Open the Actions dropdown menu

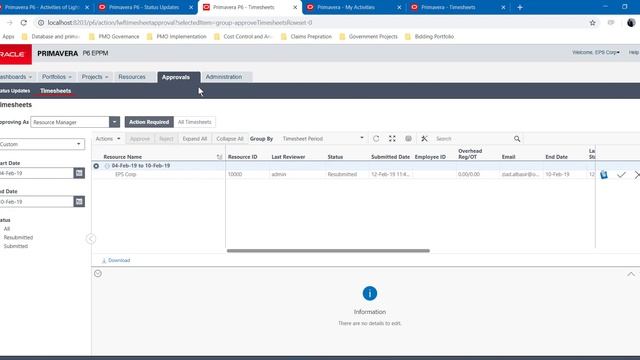tap(108, 139)
